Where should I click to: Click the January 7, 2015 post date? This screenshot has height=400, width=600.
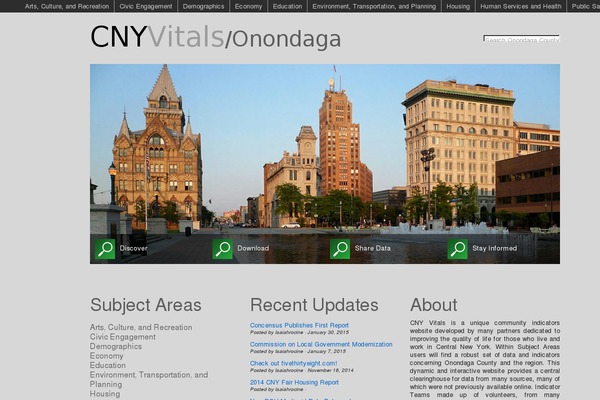[x=326, y=351]
